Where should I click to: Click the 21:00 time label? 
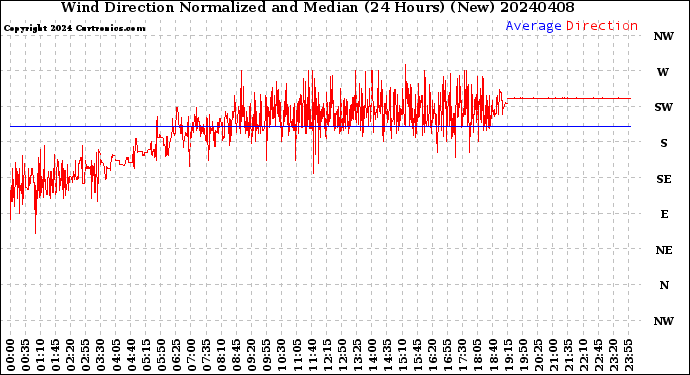pos(554,355)
